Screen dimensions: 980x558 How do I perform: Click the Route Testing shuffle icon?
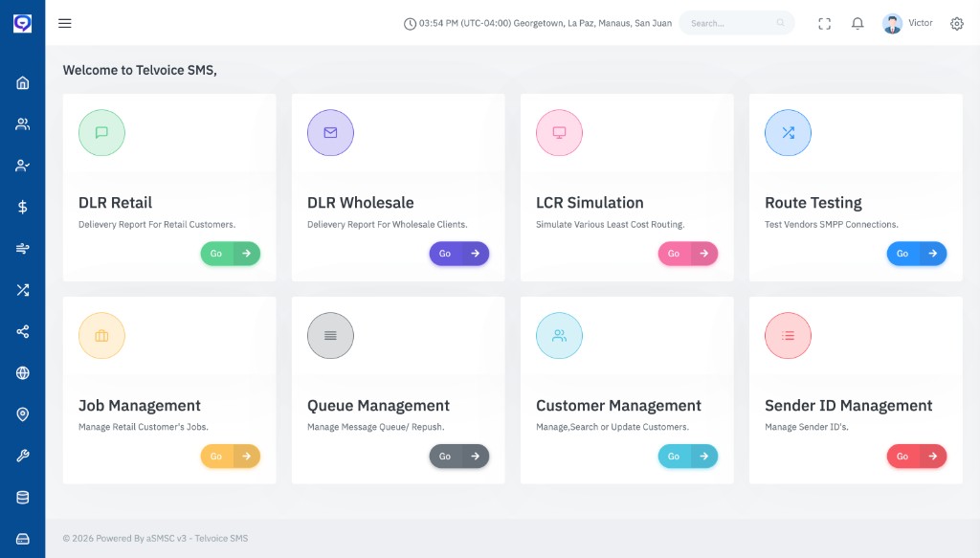click(x=789, y=132)
